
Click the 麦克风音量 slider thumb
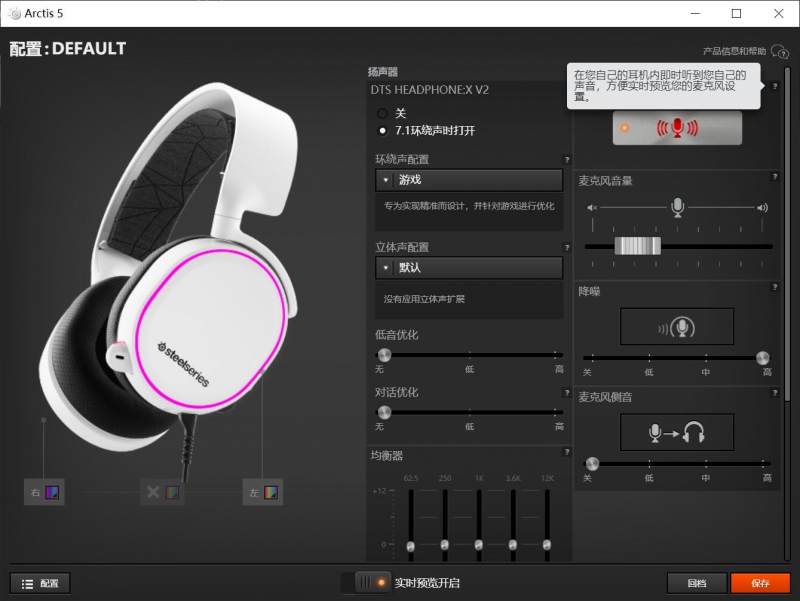coord(637,246)
